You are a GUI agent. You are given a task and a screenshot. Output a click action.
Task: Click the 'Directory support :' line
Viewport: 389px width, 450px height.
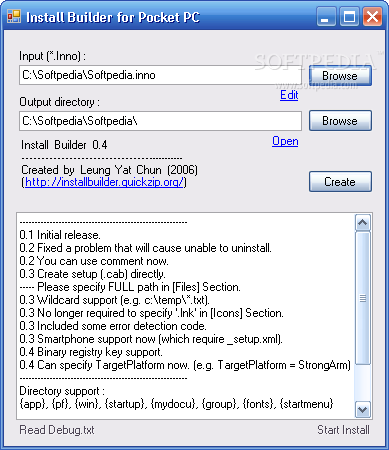(62, 391)
